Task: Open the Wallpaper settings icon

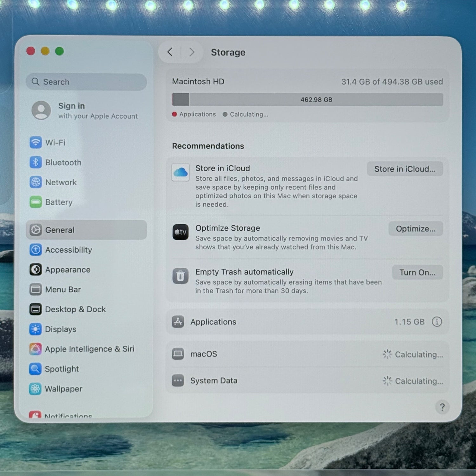Action: 35,389
